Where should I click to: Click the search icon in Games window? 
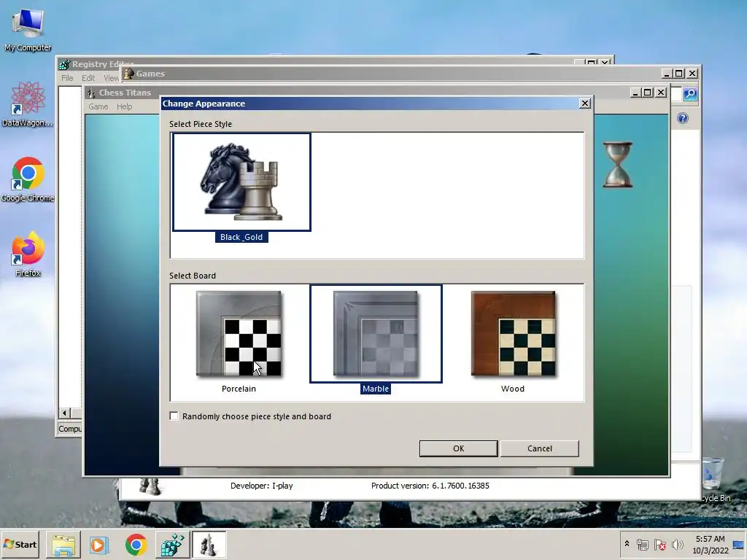coord(690,94)
